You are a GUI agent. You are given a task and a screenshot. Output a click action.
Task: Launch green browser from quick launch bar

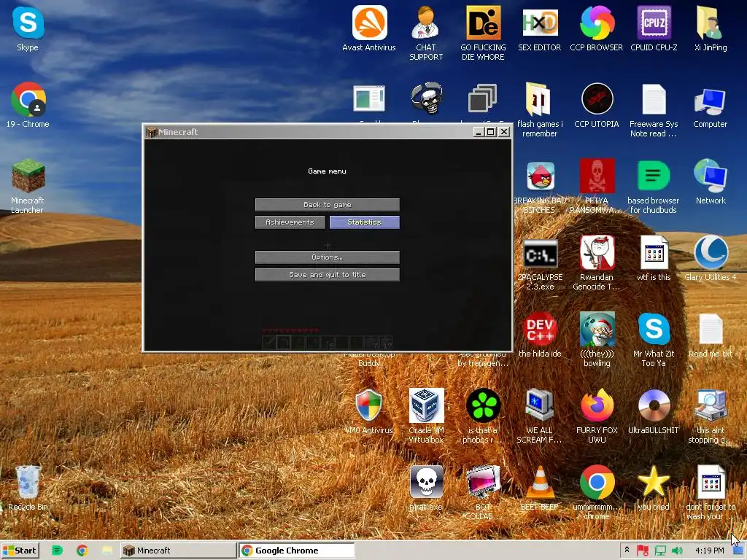coord(57,551)
